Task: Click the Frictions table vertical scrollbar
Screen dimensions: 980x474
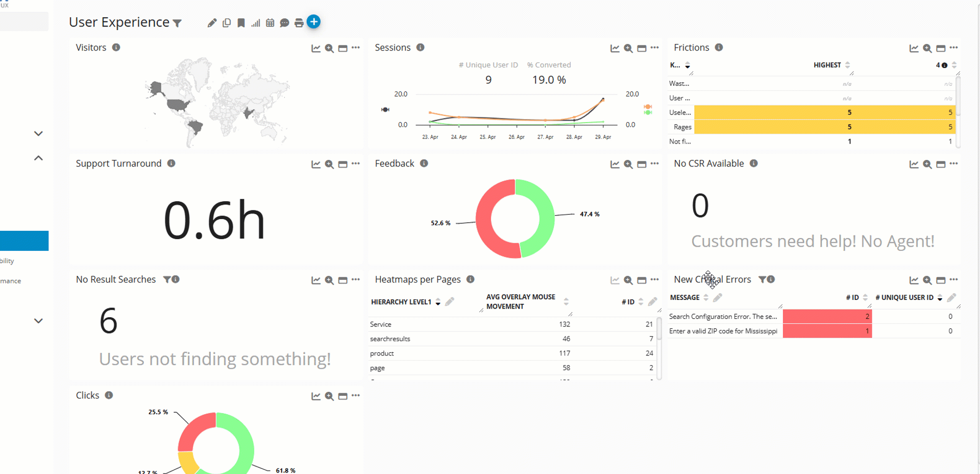Action: (x=958, y=96)
